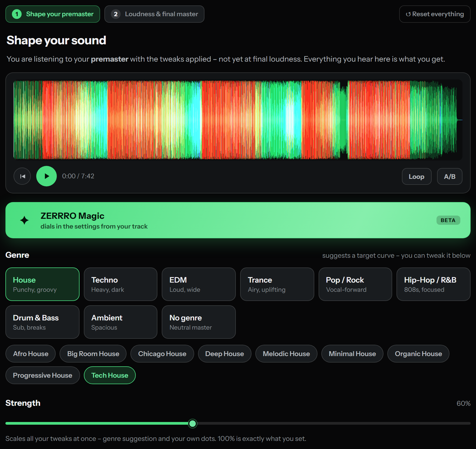This screenshot has width=476, height=449.
Task: Select the Ambient genre card
Action: [121, 322]
